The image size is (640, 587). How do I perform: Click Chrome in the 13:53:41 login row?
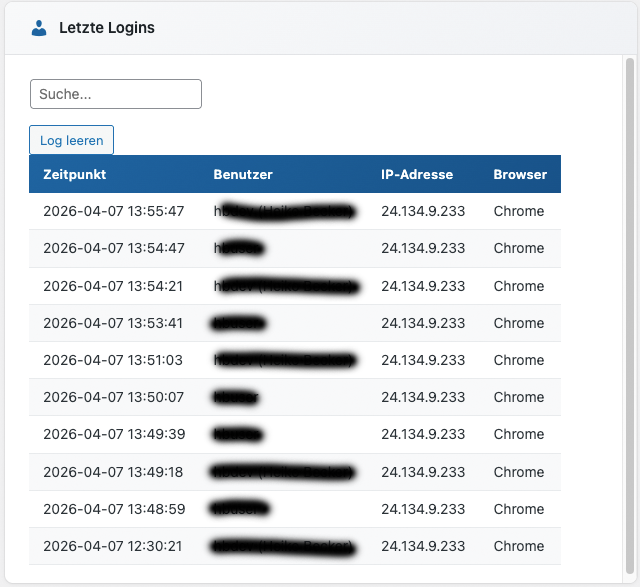click(519, 323)
